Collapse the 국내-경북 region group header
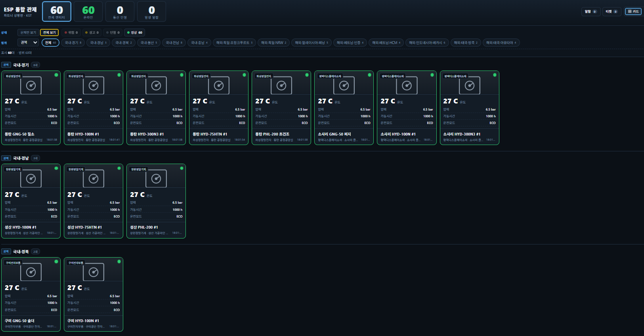Viewport: 644px width, 336px height. pos(21,252)
